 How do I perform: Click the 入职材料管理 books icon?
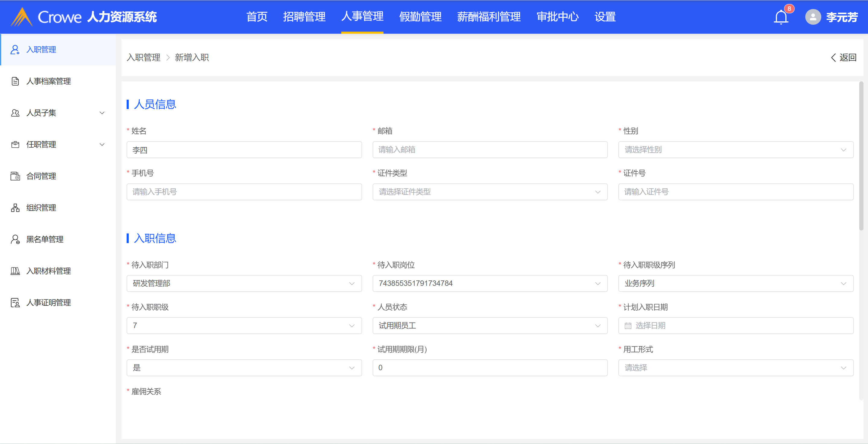[x=15, y=271]
